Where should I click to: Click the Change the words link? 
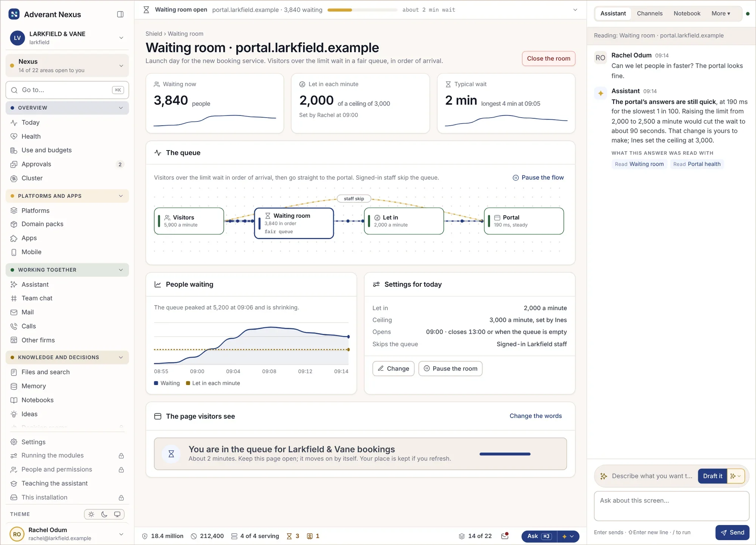(536, 416)
